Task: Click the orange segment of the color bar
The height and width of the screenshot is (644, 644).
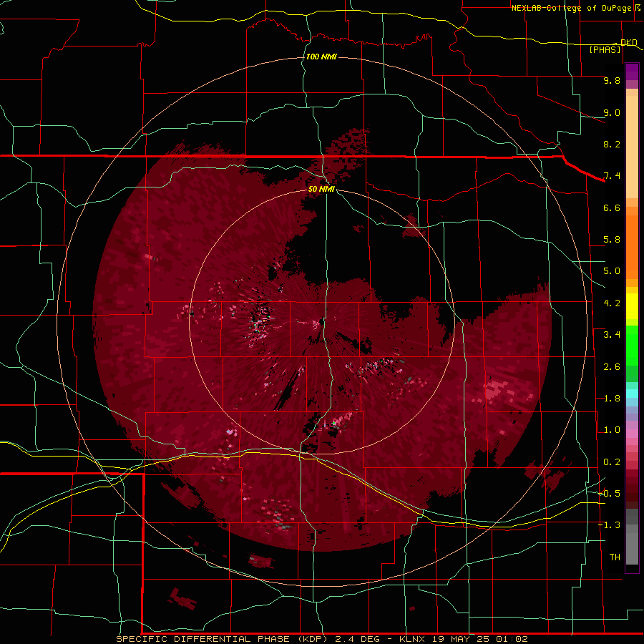Action: (632, 248)
